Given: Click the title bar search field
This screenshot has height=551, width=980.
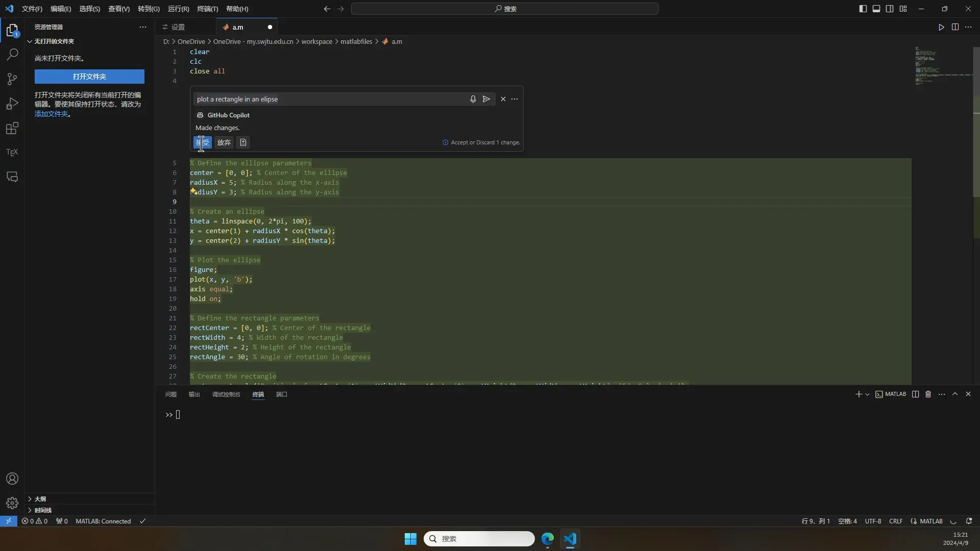Looking at the screenshot, I should [505, 9].
